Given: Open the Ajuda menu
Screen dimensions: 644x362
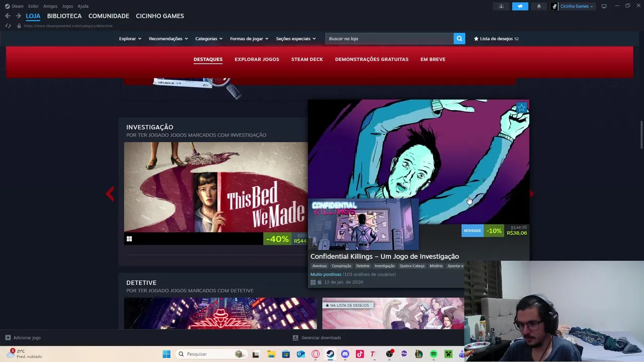Looking at the screenshot, I should (x=83, y=6).
